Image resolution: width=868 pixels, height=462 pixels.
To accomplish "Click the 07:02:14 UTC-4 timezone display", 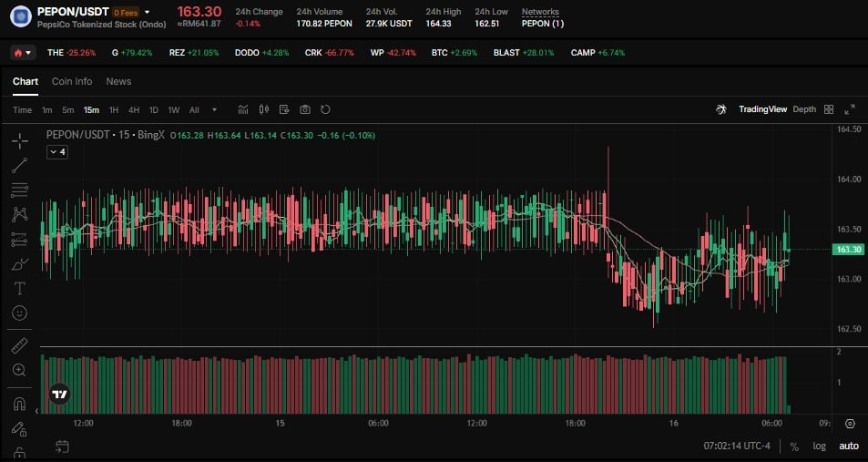I will (738, 447).
